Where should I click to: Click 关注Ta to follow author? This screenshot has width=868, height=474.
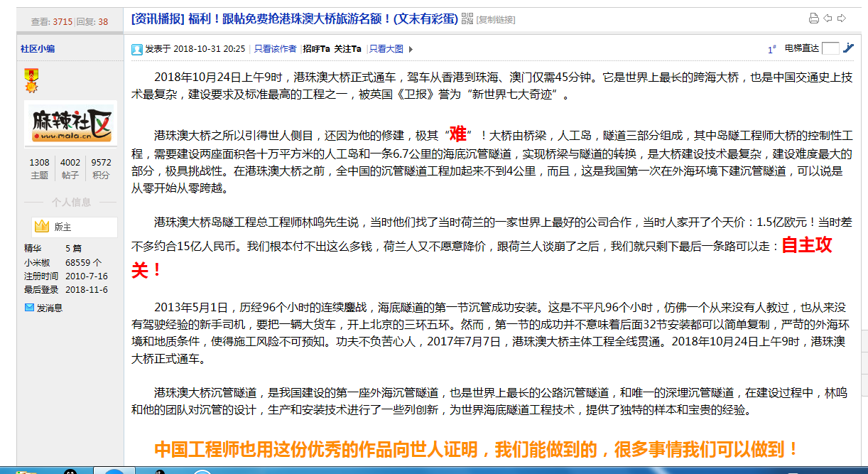click(348, 49)
